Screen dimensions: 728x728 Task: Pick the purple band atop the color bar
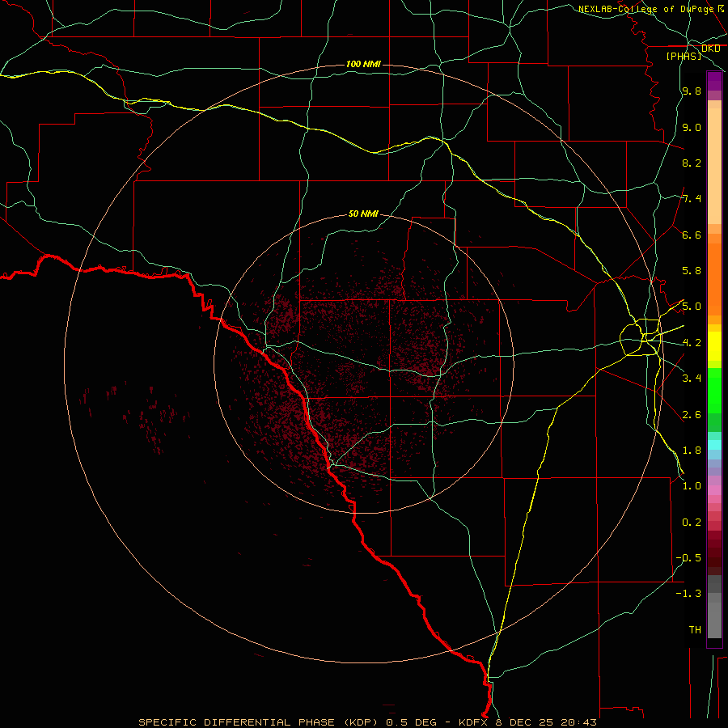point(714,81)
